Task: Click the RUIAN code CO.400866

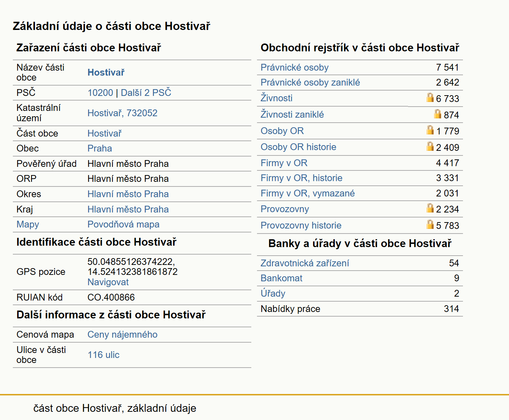Action: click(x=111, y=297)
